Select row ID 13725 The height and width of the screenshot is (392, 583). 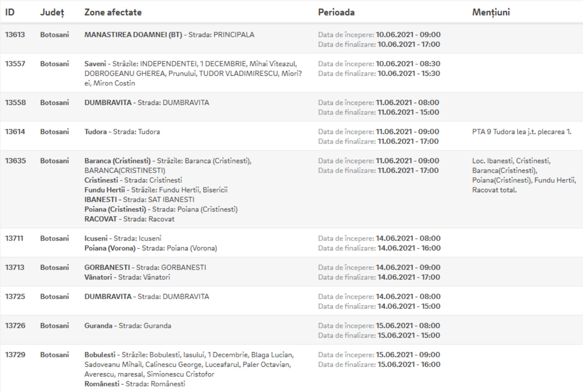pyautogui.click(x=15, y=297)
